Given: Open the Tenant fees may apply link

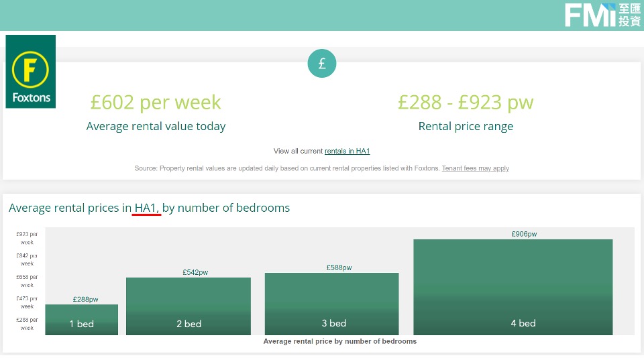Looking at the screenshot, I should point(475,168).
